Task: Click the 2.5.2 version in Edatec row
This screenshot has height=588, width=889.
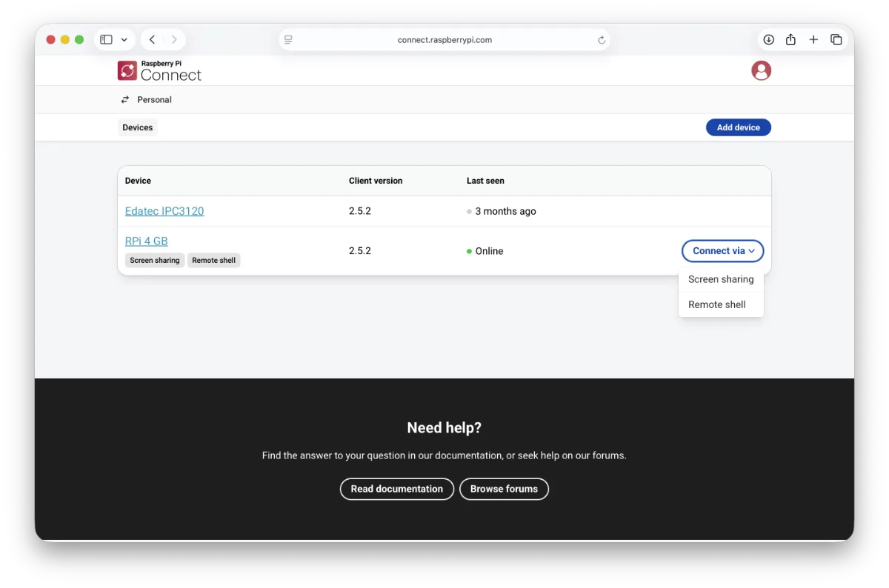Action: pyautogui.click(x=360, y=211)
